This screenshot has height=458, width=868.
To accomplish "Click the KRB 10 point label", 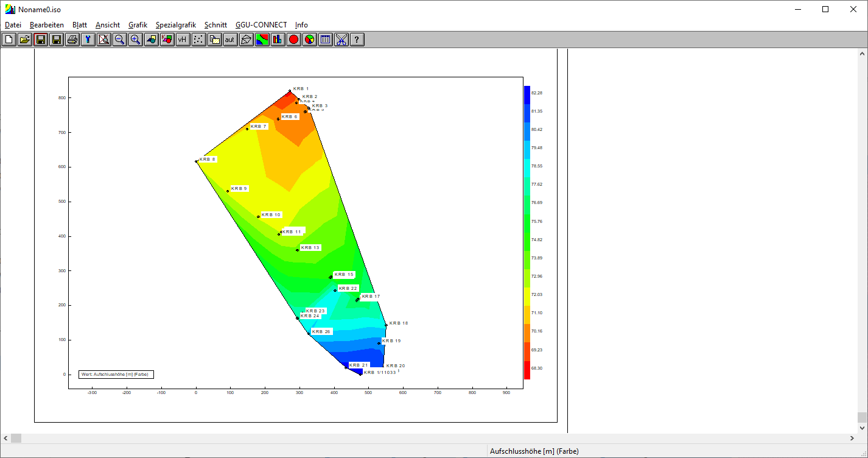I will 271,215.
